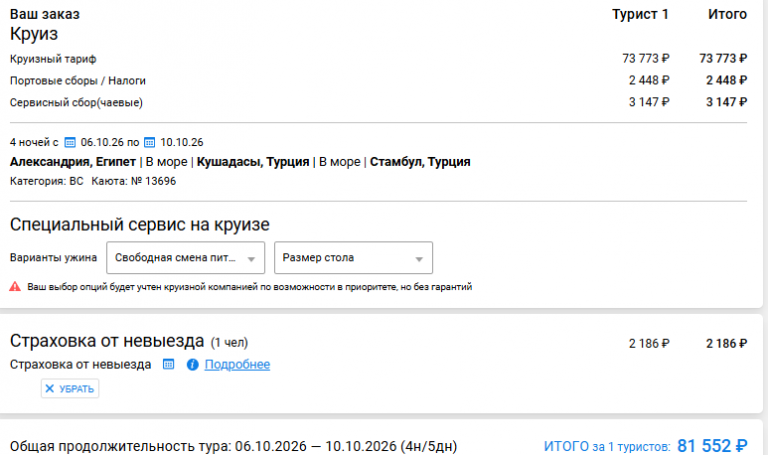Image resolution: width=768 pixels, height=455 pixels.
Task: Click the Портовые сборы / Налоги label
Action: point(77,81)
